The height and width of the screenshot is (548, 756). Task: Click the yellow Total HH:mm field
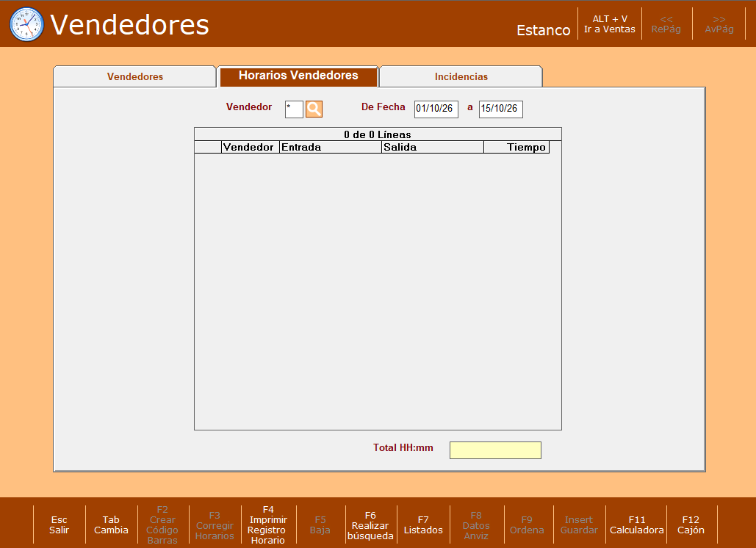495,450
